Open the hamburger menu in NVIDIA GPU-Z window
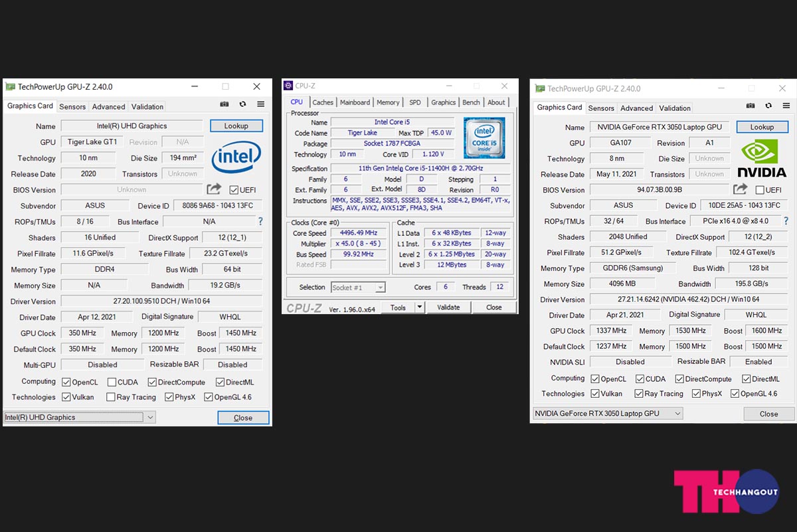797x532 pixels. (x=787, y=106)
